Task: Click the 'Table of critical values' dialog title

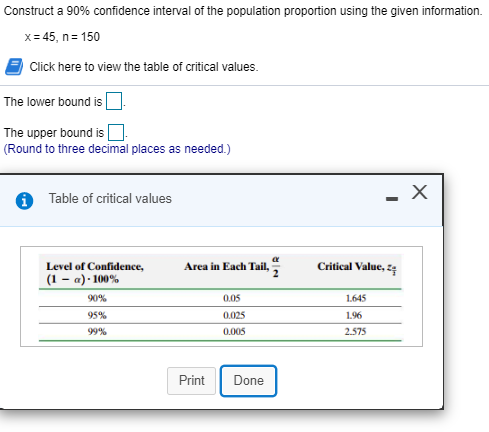Action: pos(110,199)
